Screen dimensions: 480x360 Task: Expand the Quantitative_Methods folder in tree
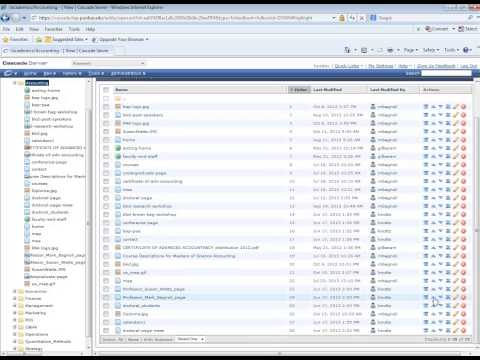15,342
